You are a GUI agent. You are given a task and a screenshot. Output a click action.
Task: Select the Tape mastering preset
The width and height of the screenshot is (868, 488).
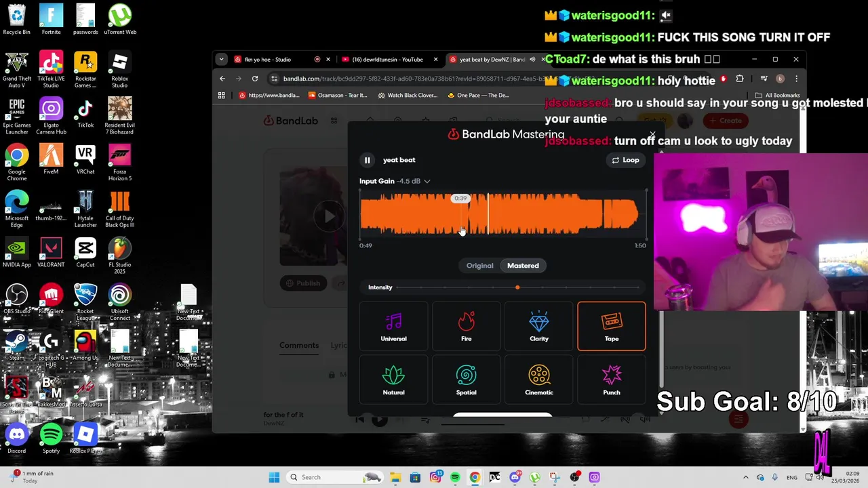pos(611,327)
